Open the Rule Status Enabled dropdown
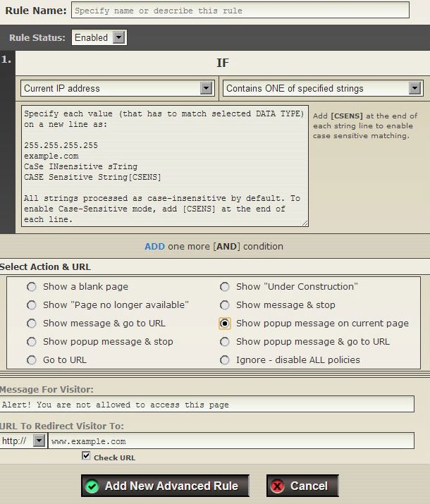This screenshot has height=504, width=430. (99, 37)
